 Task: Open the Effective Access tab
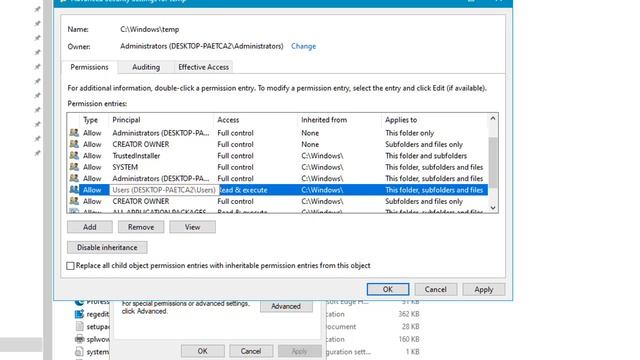[203, 67]
